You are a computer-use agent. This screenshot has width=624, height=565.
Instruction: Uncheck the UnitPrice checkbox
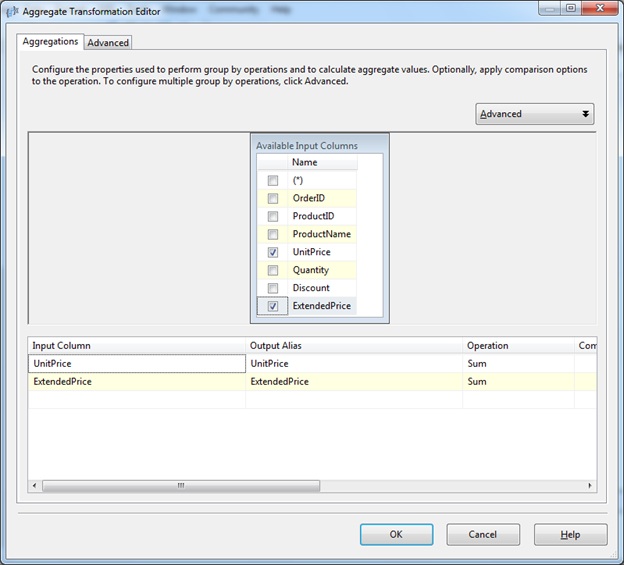click(x=273, y=252)
